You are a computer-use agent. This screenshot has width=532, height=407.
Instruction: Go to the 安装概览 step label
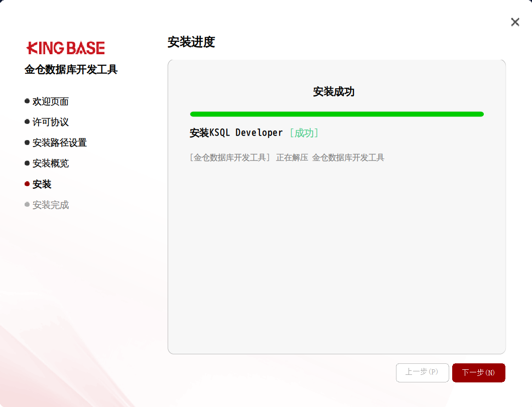click(x=51, y=164)
